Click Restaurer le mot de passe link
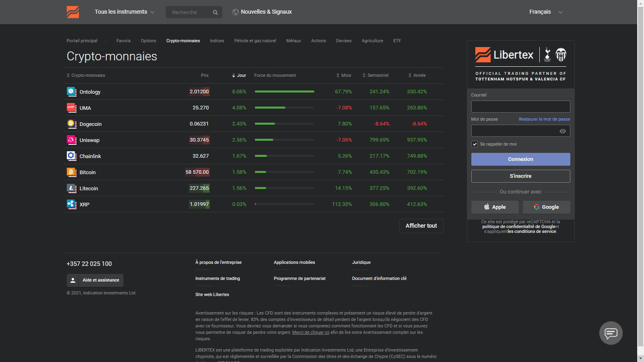This screenshot has height=362, width=644. 544,119
